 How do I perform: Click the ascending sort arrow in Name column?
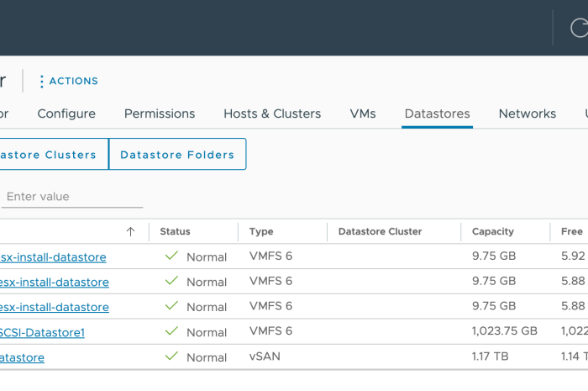(x=130, y=231)
